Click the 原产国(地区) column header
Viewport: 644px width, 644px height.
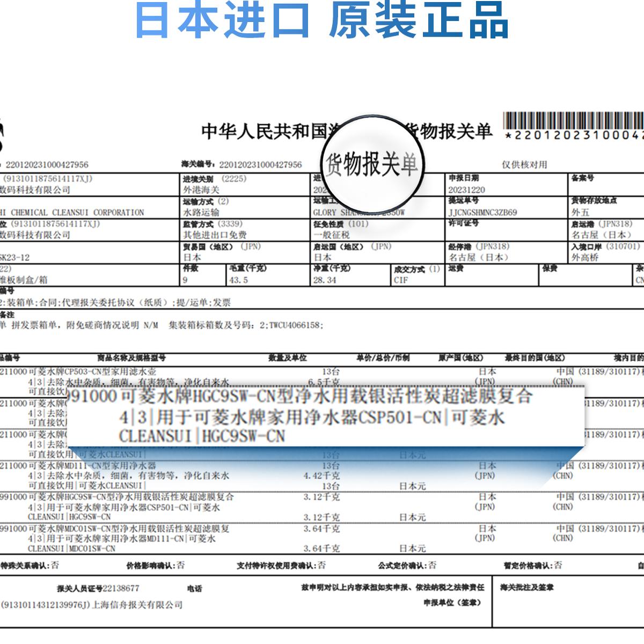click(460, 357)
